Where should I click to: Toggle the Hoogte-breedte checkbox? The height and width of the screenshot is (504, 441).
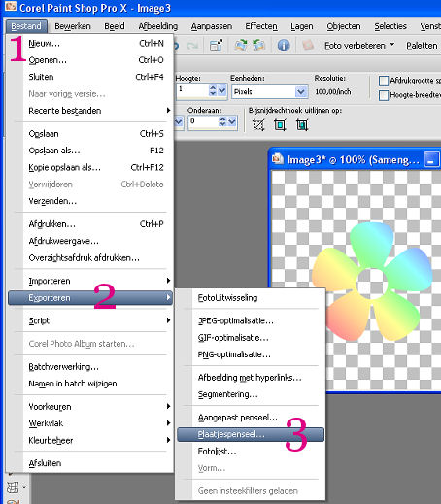384,95
